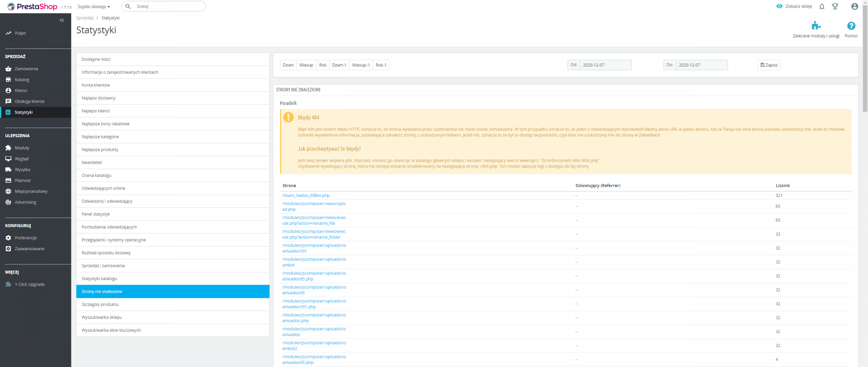Open Przeglądarki i systemy operacyjne
This screenshot has height=367, width=868.
point(173,240)
